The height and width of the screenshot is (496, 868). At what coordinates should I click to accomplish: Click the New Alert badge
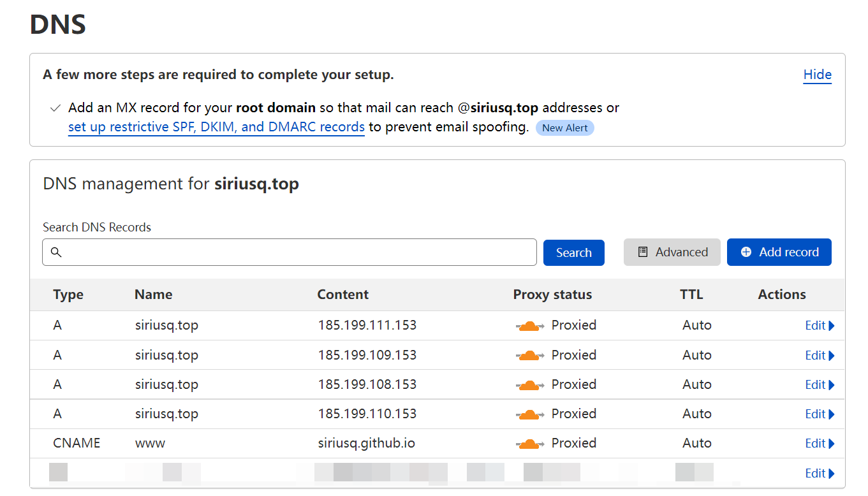click(564, 128)
